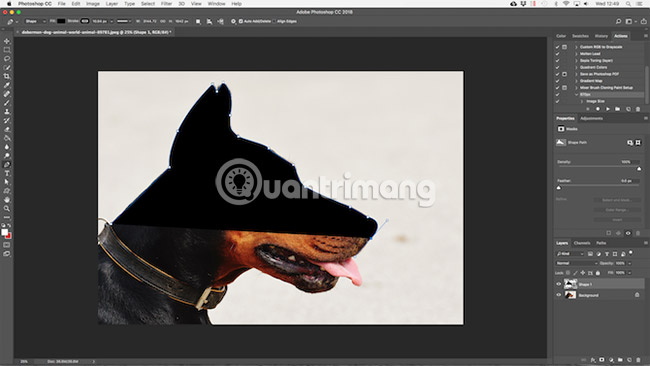
Task: Toggle the Molten Lead action checkmark
Action: pos(558,54)
